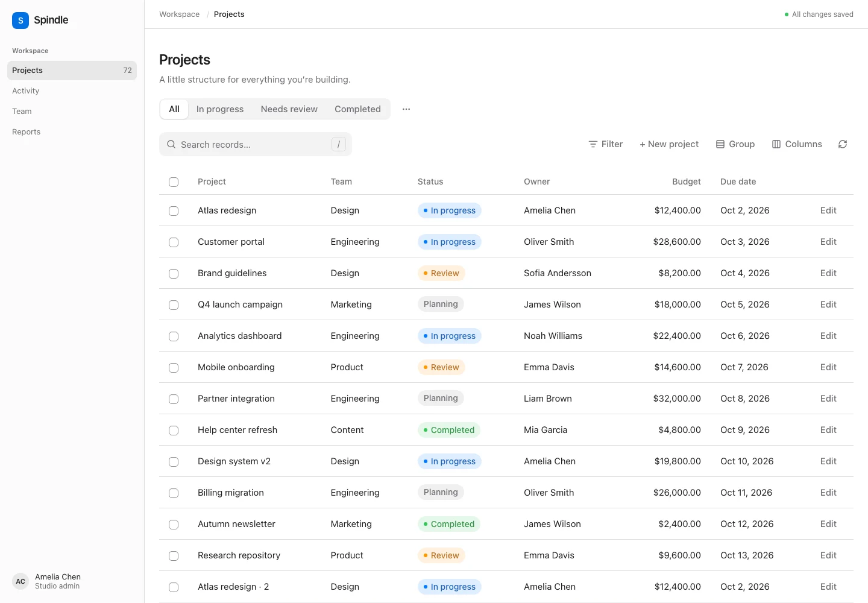Edit the Research repository row
This screenshot has height=603, width=868.
[x=828, y=555]
